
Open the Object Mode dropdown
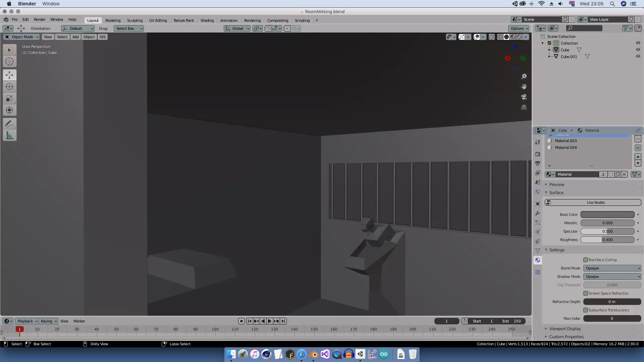click(x=22, y=37)
